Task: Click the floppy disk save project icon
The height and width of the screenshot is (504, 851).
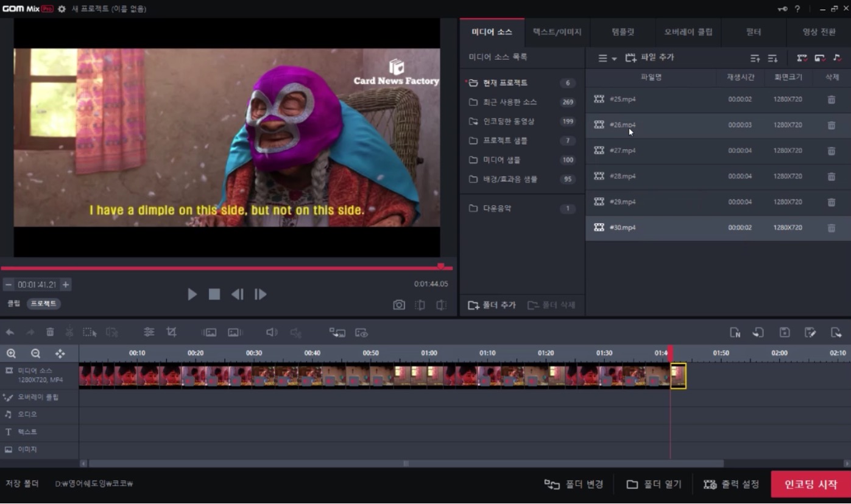Action: [x=785, y=332]
